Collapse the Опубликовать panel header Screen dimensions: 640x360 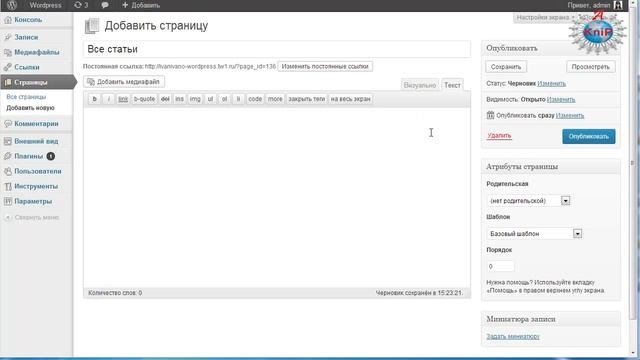coord(551,48)
